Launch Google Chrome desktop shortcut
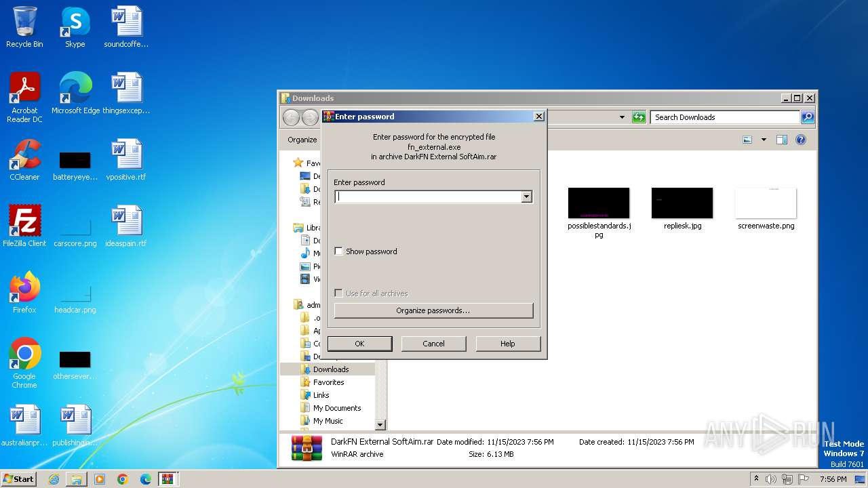Screen dimensions: 868x488 [x=24, y=363]
